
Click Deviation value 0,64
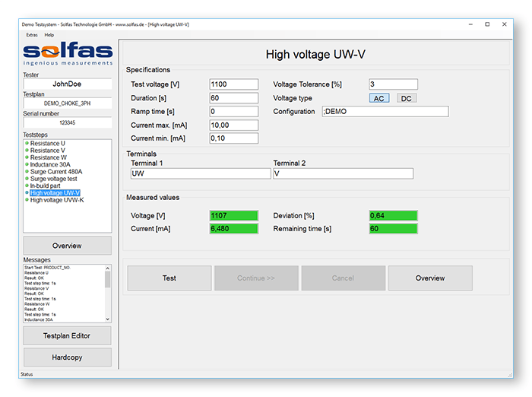tap(393, 216)
